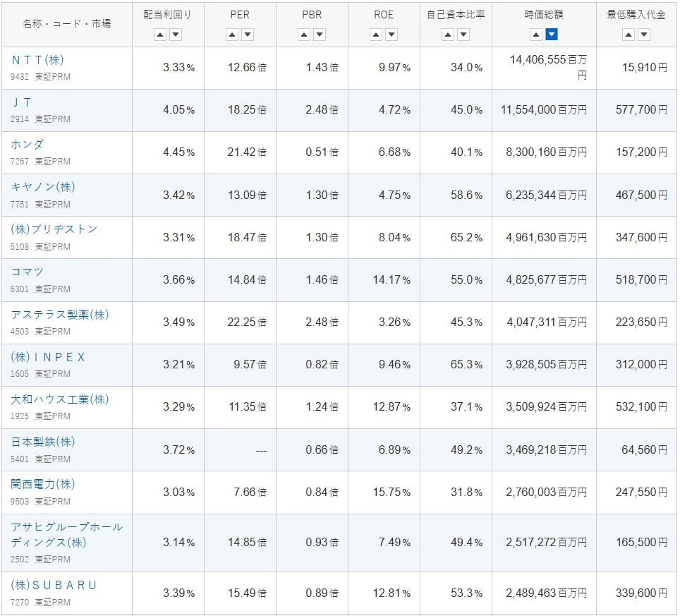
Task: Select アサヒ market cap 2,517,272百万円
Action: (547, 543)
